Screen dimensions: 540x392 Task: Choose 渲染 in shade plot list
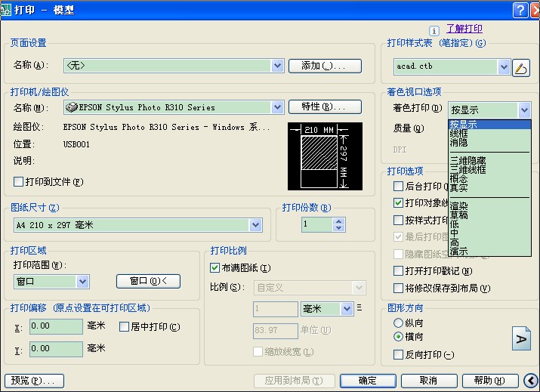pyautogui.click(x=489, y=206)
